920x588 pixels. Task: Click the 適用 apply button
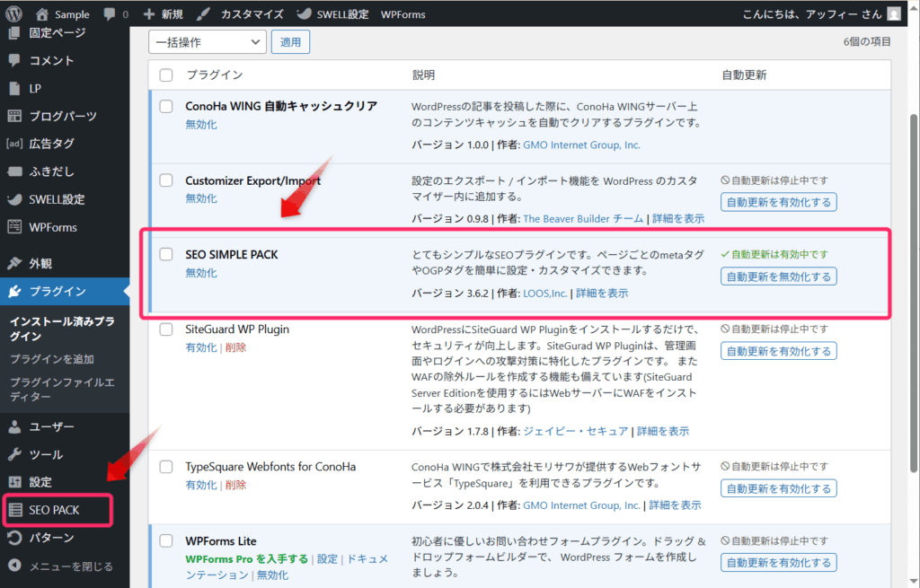pos(290,42)
